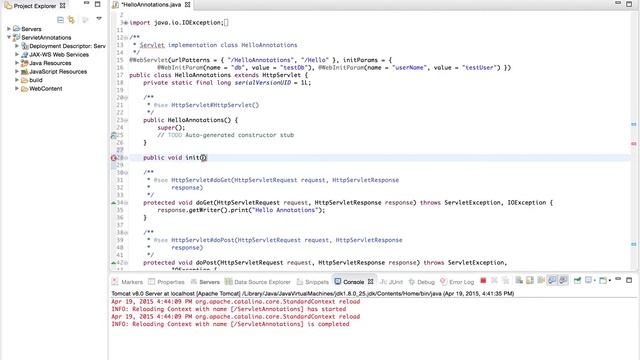
Task: Select the build folder item
Action: (x=36, y=80)
